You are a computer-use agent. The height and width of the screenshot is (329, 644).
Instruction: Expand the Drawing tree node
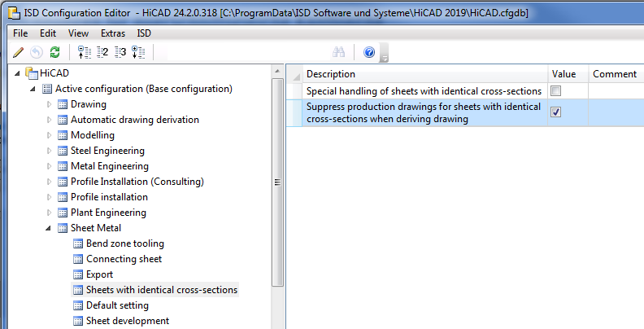[49, 104]
